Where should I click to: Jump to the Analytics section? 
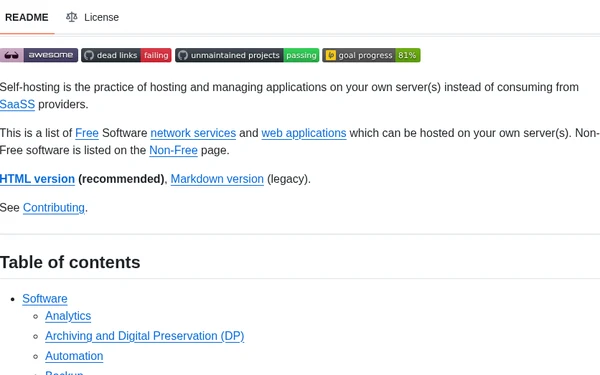(68, 316)
